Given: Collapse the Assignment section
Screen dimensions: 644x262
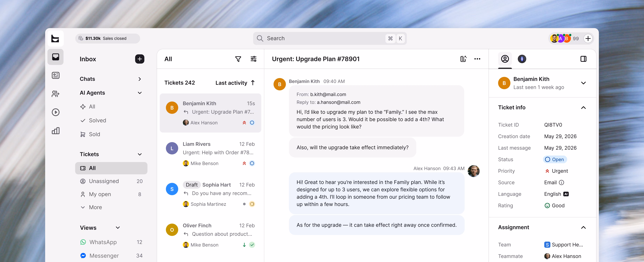Looking at the screenshot, I should pyautogui.click(x=583, y=228).
